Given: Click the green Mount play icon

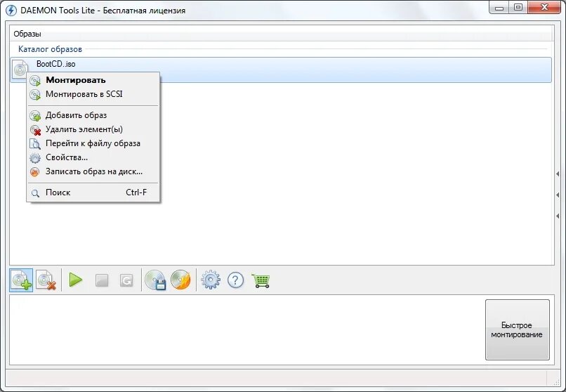Looking at the screenshot, I should click(x=75, y=280).
